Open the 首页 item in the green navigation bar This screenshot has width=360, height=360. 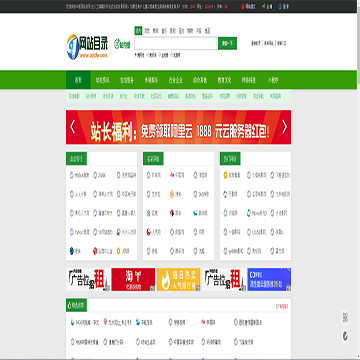78,80
